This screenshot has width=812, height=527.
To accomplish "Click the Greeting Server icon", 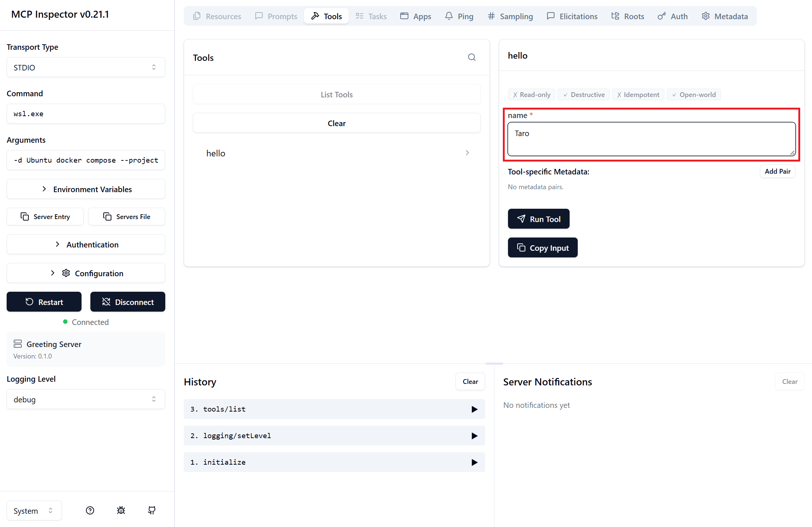I will tap(18, 344).
